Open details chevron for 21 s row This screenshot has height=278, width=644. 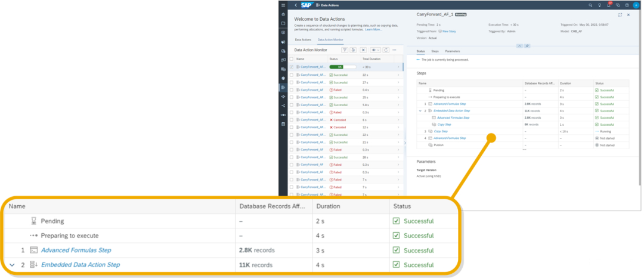tap(398, 142)
